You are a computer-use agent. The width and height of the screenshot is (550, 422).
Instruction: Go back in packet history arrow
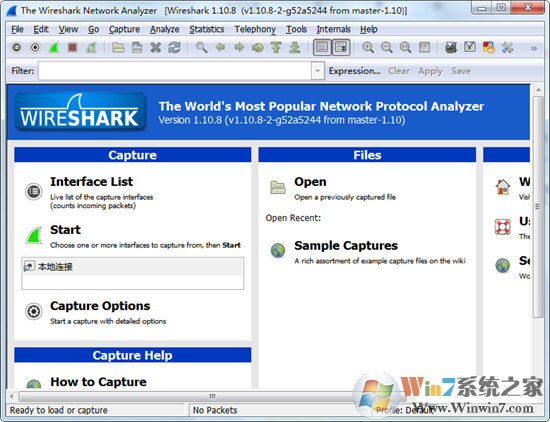click(x=220, y=47)
